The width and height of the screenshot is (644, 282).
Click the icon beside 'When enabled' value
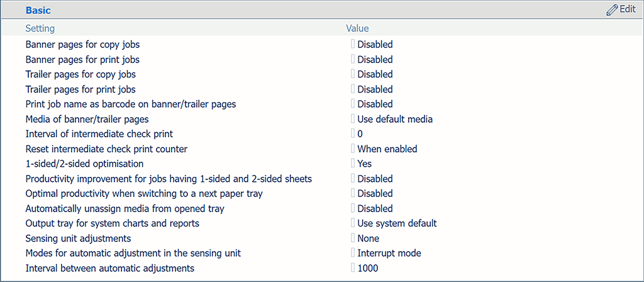pos(353,149)
